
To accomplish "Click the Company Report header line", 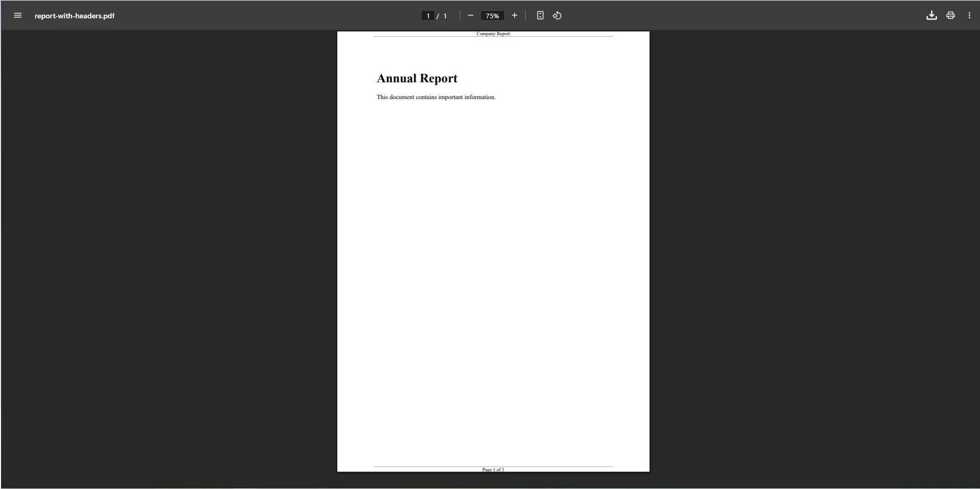I will click(493, 34).
